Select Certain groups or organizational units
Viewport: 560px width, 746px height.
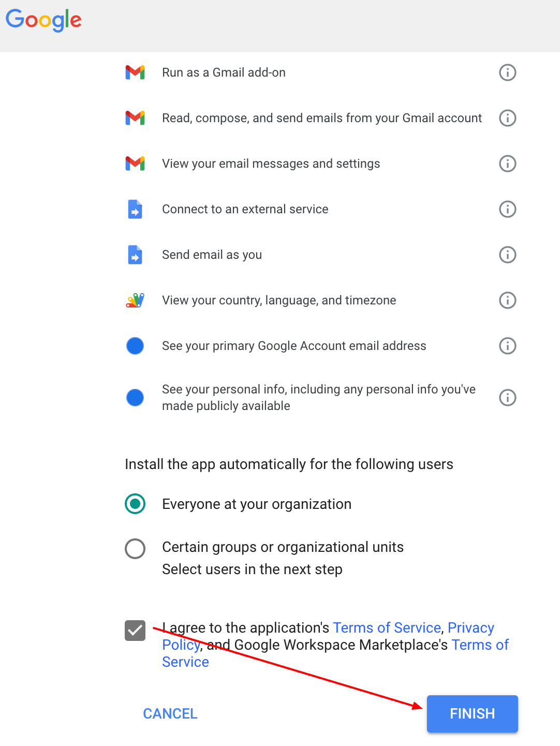pyautogui.click(x=135, y=549)
